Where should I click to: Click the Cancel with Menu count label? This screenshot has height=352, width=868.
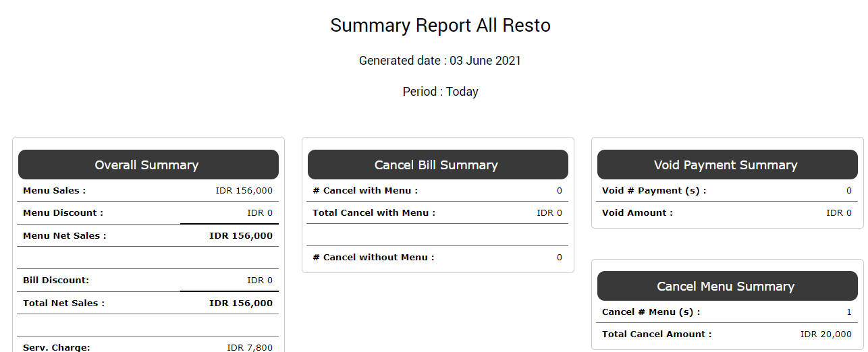pos(365,191)
